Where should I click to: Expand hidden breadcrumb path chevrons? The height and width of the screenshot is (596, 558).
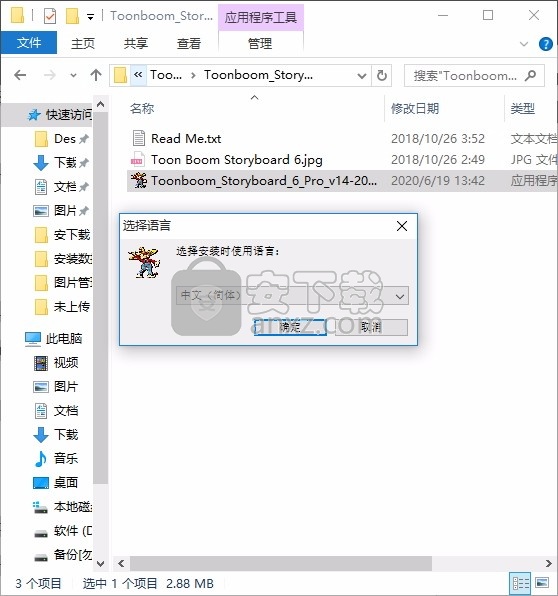[x=138, y=75]
